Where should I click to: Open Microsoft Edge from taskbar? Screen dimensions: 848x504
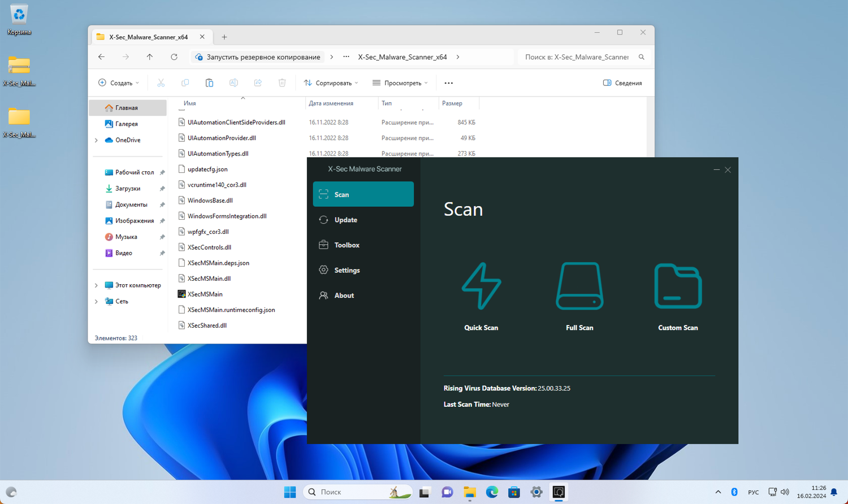492,492
